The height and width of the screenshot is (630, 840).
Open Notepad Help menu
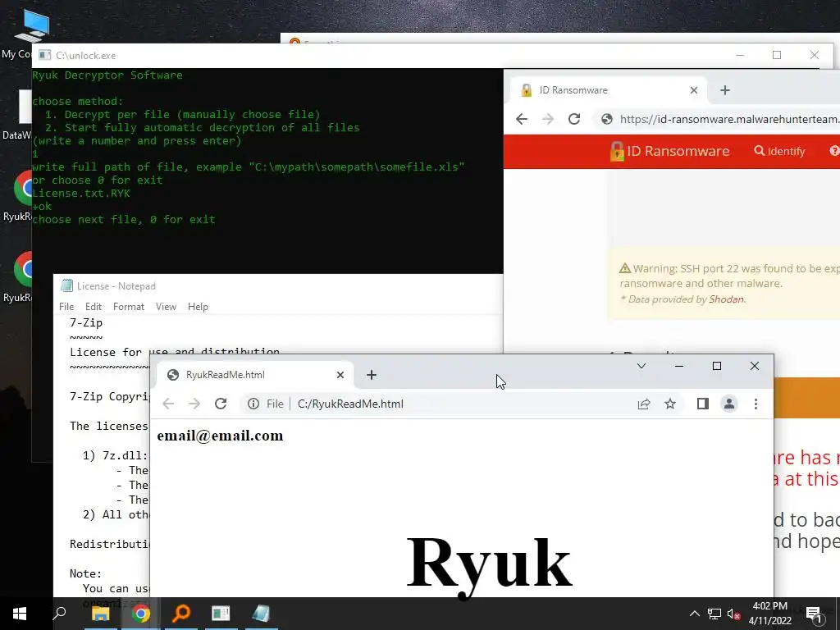pyautogui.click(x=198, y=307)
